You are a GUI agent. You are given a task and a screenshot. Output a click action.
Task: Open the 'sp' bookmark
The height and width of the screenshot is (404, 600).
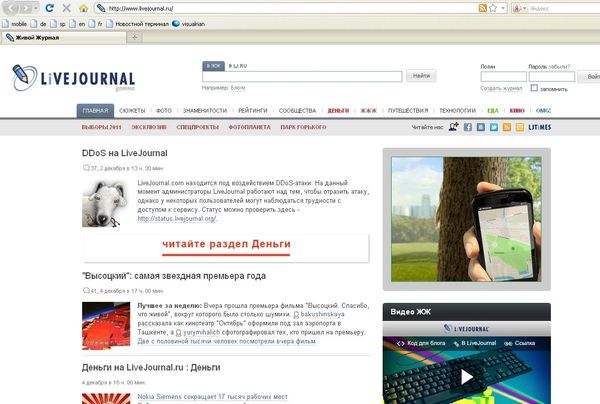coord(58,24)
